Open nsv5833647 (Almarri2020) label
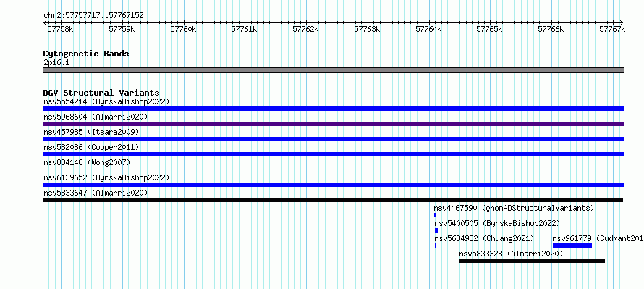Image resolution: width=644 pixels, height=289 pixels. (x=96, y=193)
